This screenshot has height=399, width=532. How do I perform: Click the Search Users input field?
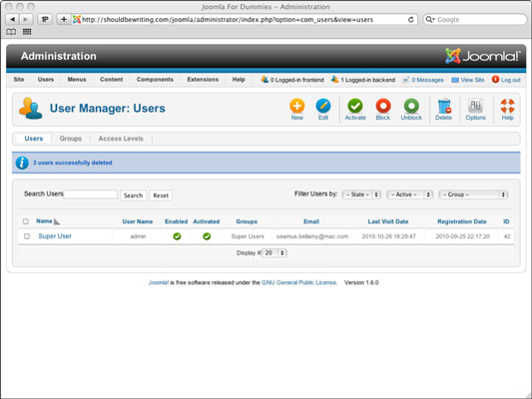click(91, 195)
